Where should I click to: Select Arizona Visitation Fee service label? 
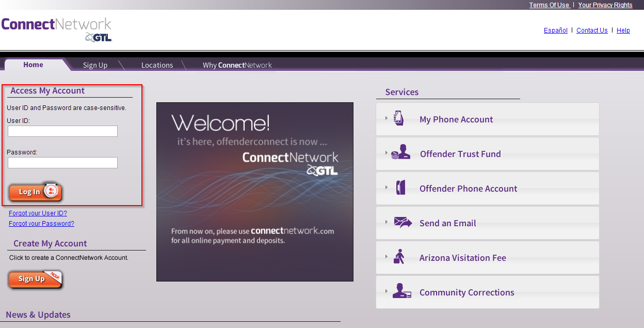(x=463, y=258)
